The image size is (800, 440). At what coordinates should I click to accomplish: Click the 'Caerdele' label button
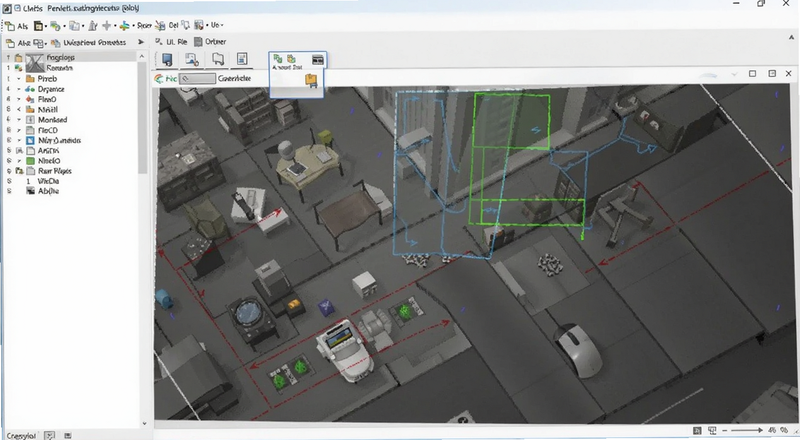234,78
